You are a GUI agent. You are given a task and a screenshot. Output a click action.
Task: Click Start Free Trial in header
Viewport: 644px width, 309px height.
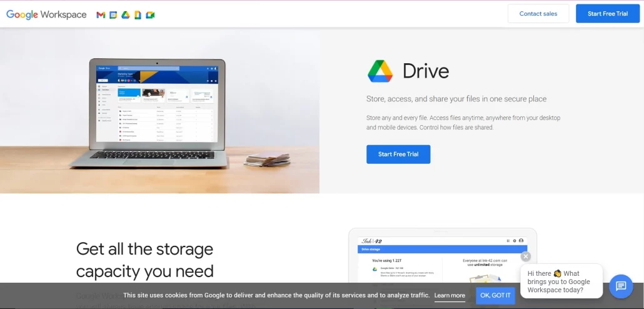tap(608, 14)
